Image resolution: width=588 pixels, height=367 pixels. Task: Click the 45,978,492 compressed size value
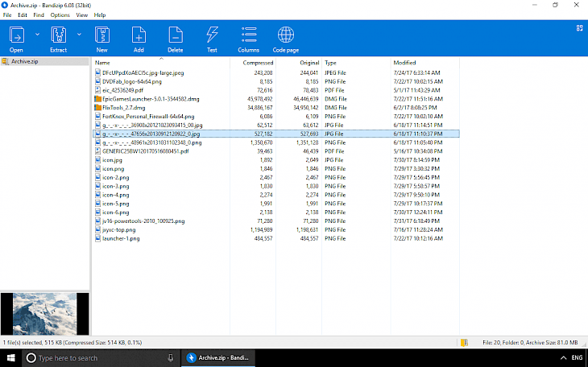260,99
